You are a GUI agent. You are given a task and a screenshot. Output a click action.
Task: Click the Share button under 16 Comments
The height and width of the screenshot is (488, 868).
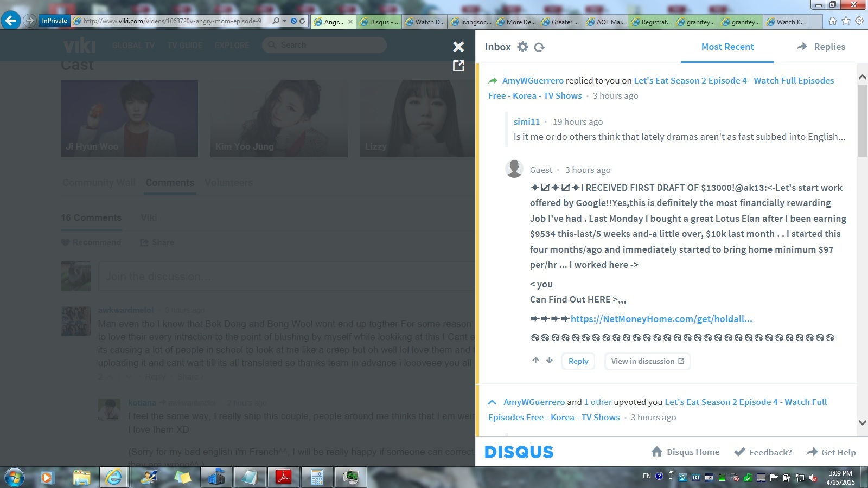(x=157, y=242)
